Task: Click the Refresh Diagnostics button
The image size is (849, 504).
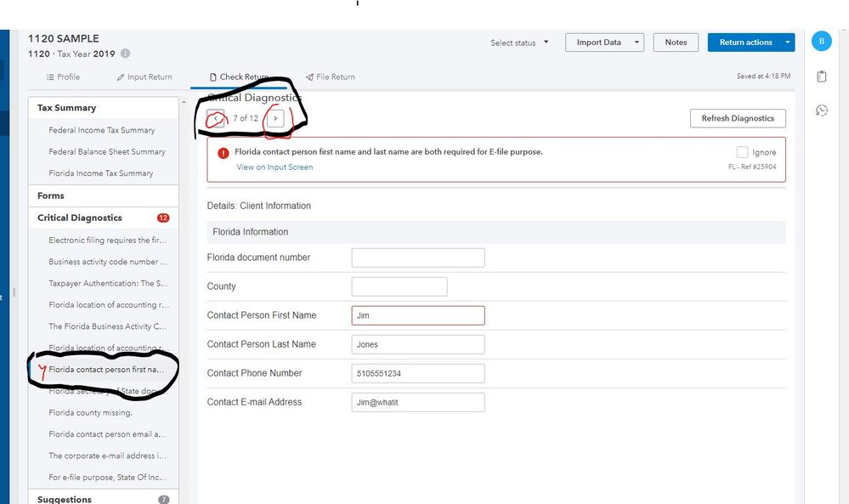Action: (738, 119)
